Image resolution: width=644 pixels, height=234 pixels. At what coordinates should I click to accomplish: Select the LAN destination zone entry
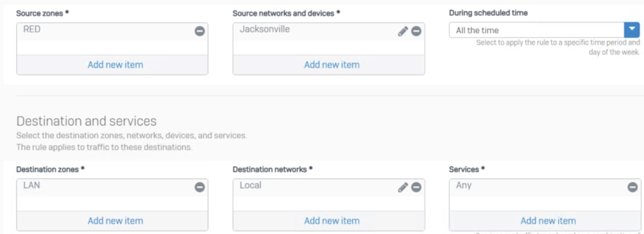point(32,186)
